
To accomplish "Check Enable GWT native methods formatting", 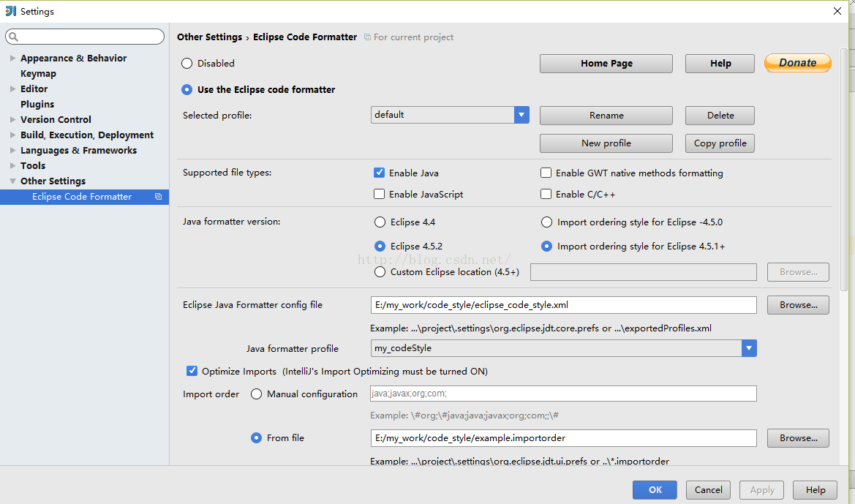I will (x=546, y=173).
